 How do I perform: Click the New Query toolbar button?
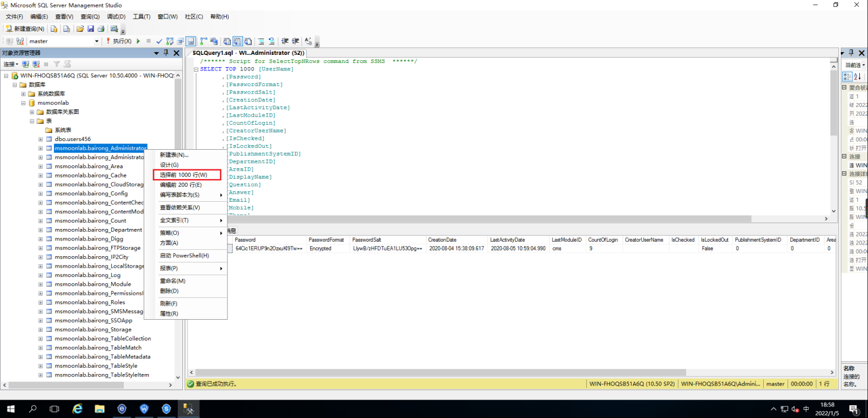tap(25, 28)
